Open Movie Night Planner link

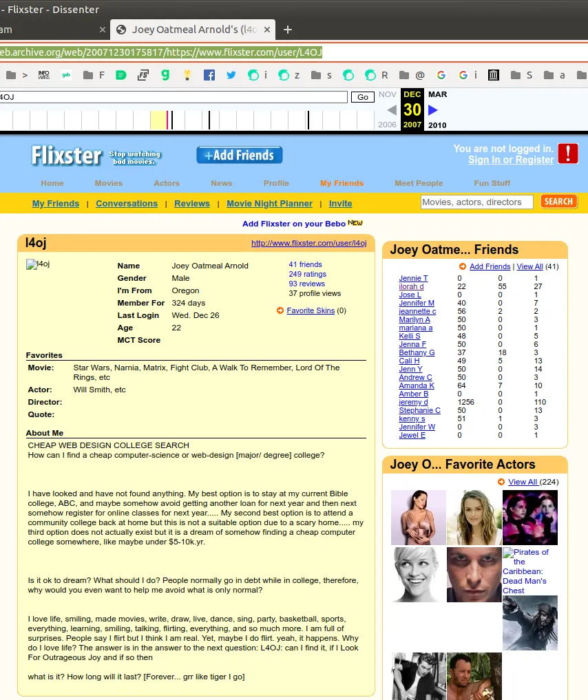269,203
